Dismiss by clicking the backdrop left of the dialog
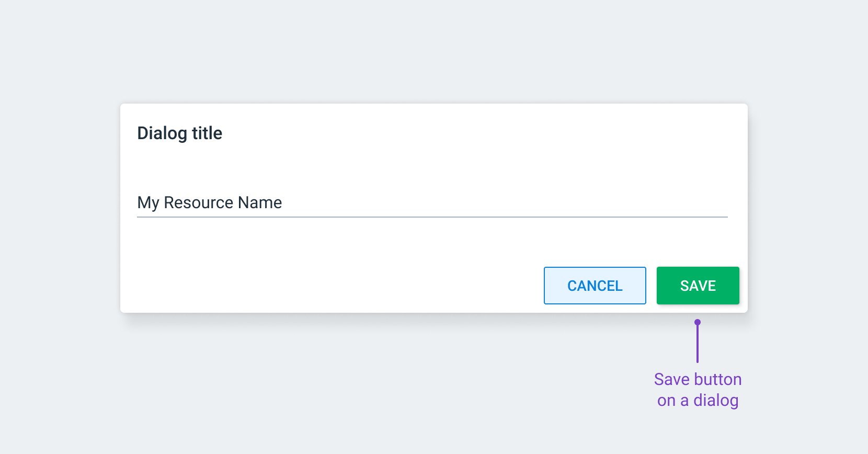Screen dimensions: 868x454 tap(60, 209)
